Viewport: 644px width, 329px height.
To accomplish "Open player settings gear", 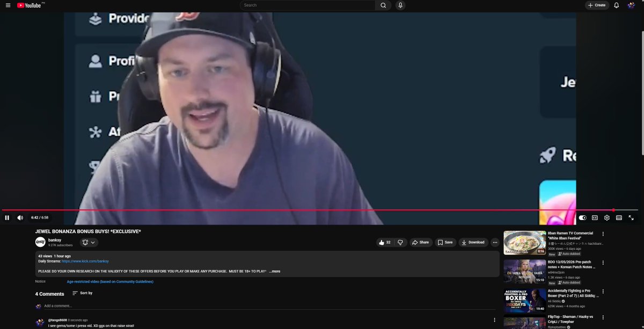I will click(x=607, y=217).
